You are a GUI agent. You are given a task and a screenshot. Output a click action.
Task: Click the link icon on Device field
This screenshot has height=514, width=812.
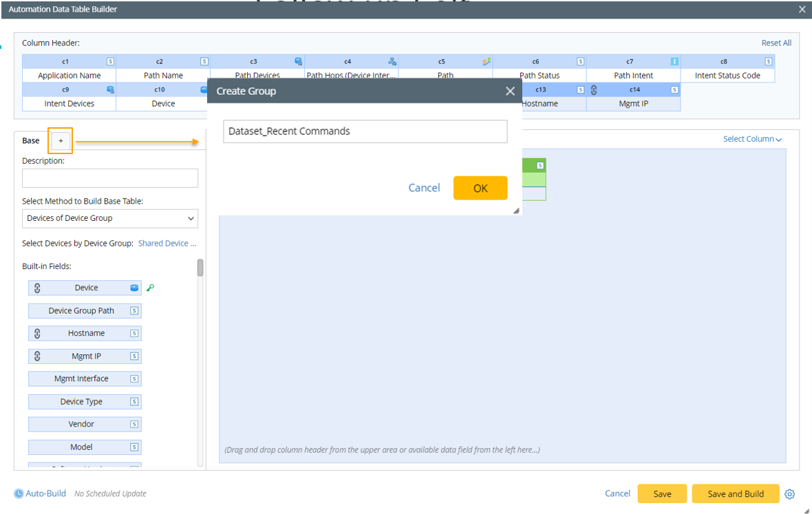click(x=37, y=288)
